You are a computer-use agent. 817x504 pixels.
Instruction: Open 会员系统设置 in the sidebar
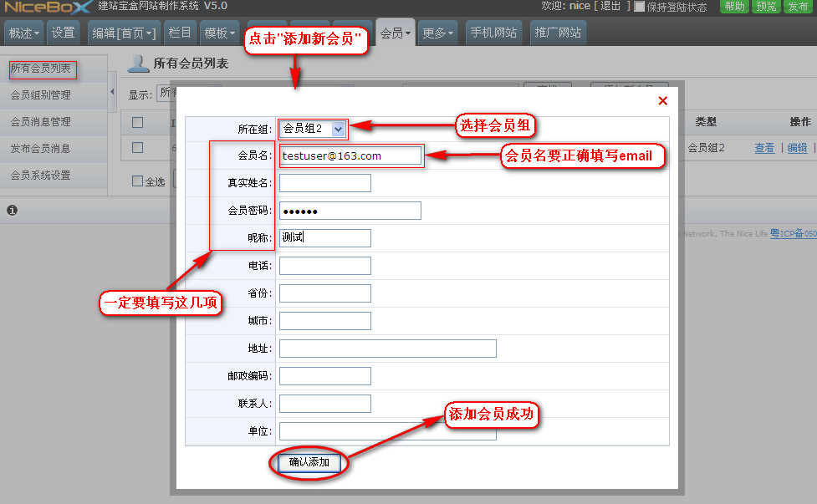coord(40,176)
